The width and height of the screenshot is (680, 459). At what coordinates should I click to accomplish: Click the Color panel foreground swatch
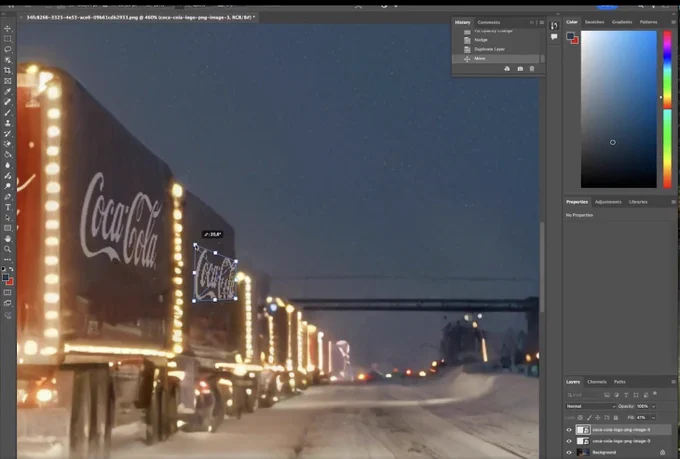(x=570, y=36)
